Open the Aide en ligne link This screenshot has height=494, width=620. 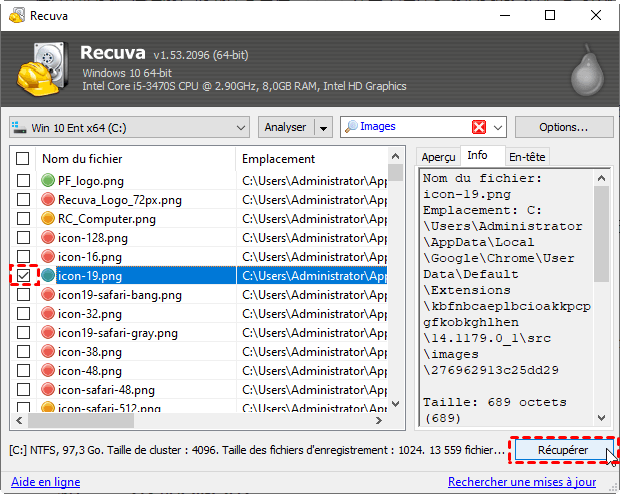pyautogui.click(x=45, y=482)
